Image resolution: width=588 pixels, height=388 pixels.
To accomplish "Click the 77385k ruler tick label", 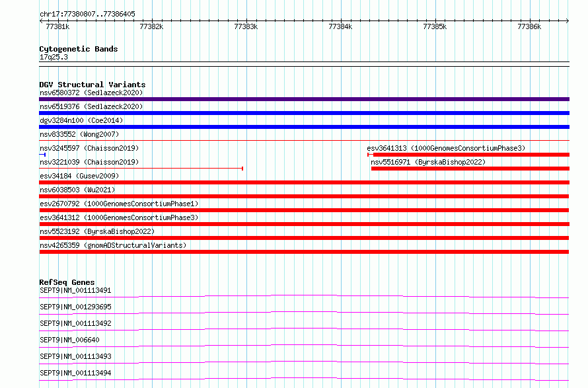I will click(435, 26).
